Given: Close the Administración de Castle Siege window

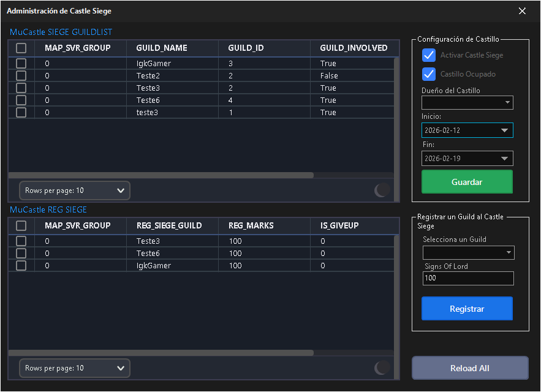Looking at the screenshot, I should (522, 11).
